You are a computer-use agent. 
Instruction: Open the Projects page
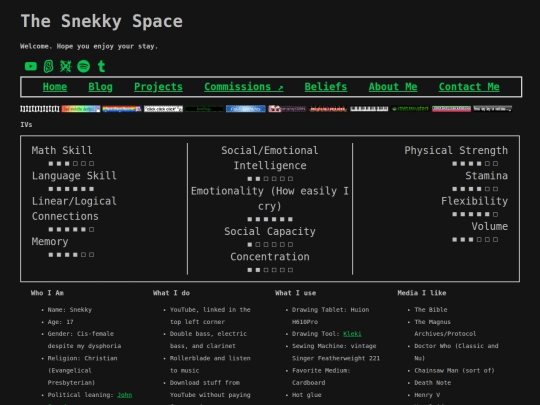(158, 87)
